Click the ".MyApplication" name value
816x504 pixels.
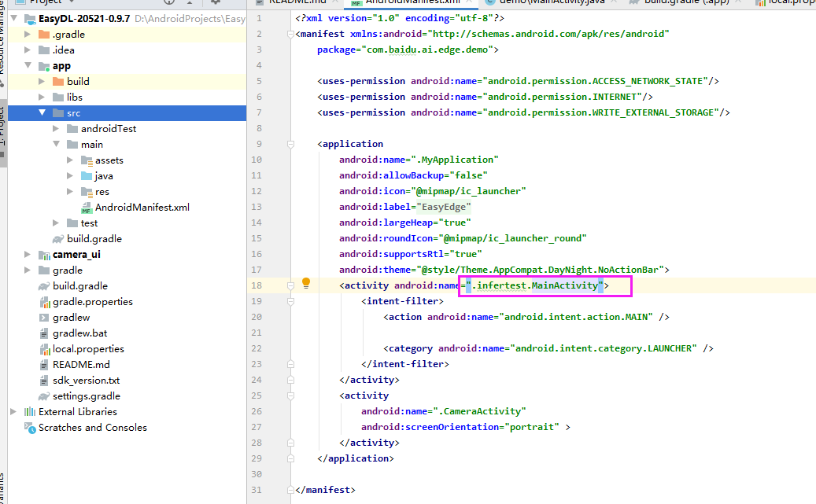[454, 160]
